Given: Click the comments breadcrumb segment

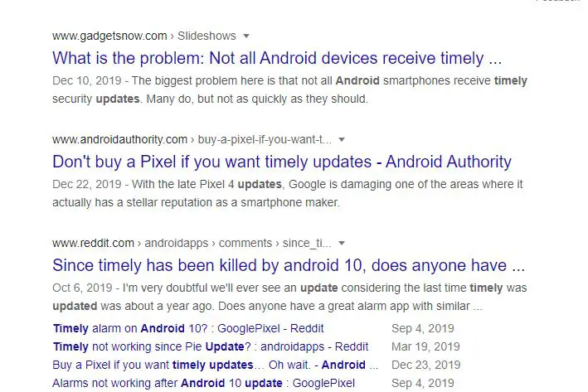Looking at the screenshot, I should (245, 243).
